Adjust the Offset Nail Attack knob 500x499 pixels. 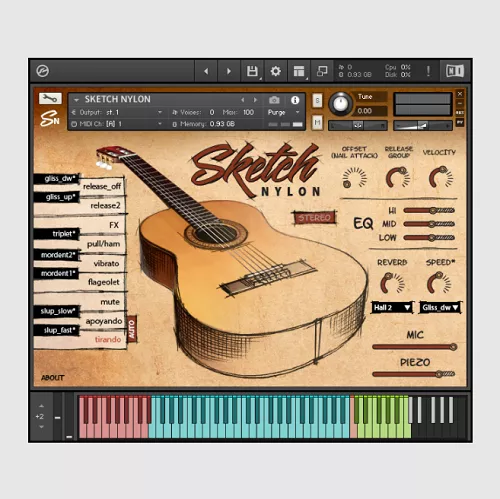pyautogui.click(x=354, y=177)
